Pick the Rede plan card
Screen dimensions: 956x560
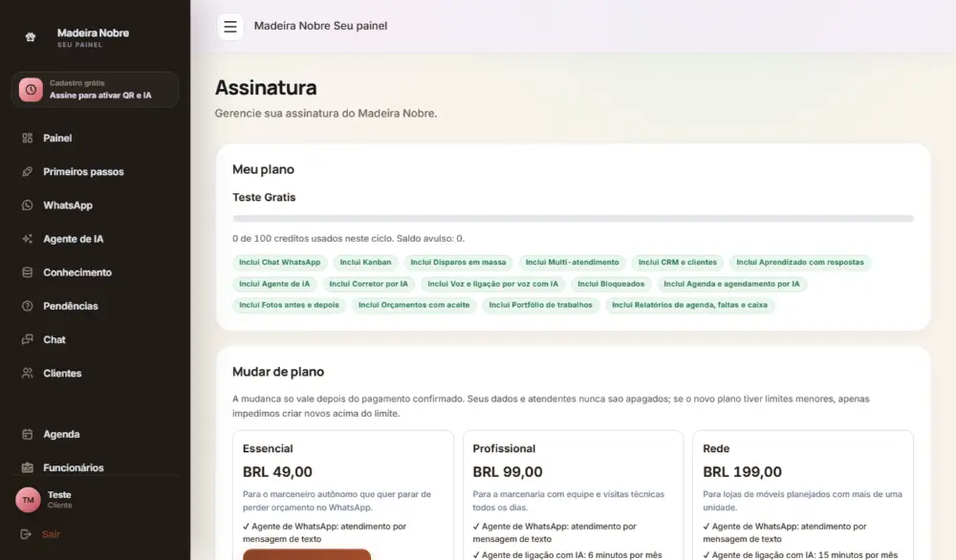[803, 495]
